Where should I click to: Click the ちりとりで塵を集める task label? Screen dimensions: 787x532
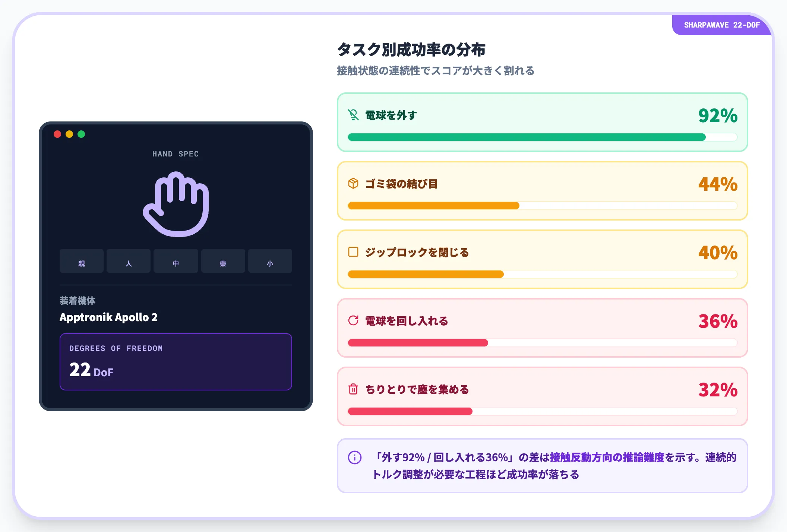click(x=417, y=390)
